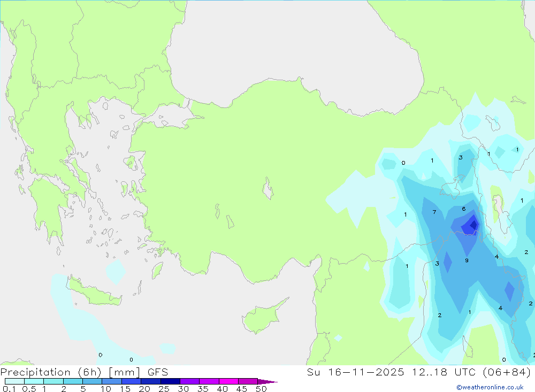The height and width of the screenshot is (392, 535).
Task: Select the 2–5 mm legend color box
Action: 73,381
